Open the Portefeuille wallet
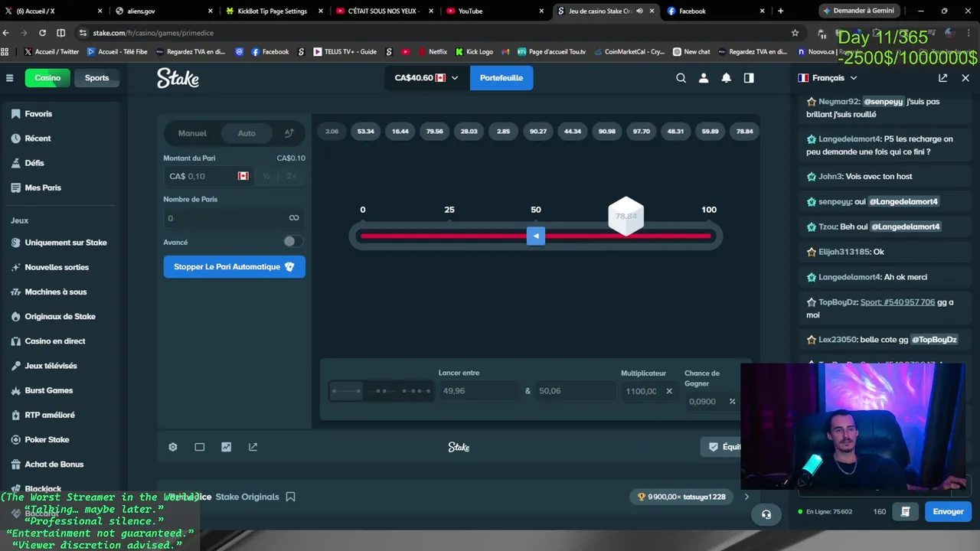 click(x=501, y=78)
